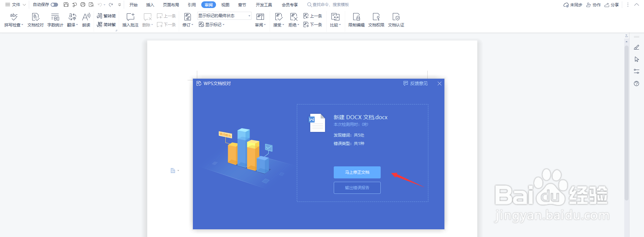Viewport: 644px width, 237px height.
Task: Click the print icon in quick toolbar
Action: (x=83, y=5)
